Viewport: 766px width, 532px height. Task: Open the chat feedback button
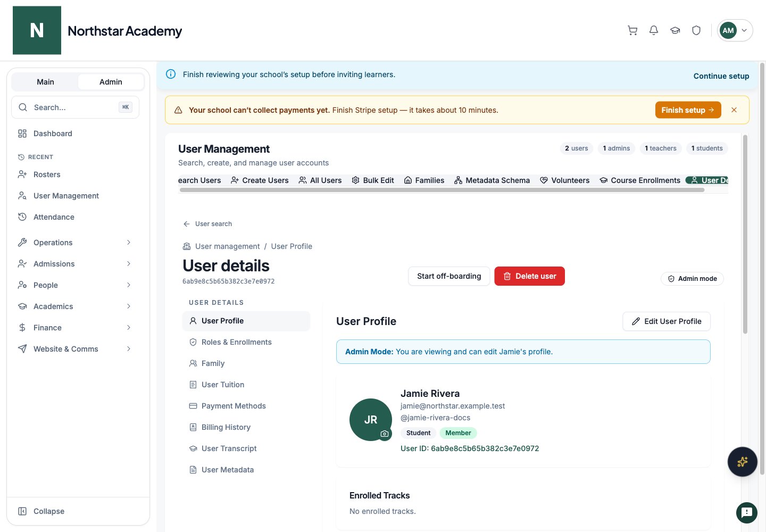747,513
